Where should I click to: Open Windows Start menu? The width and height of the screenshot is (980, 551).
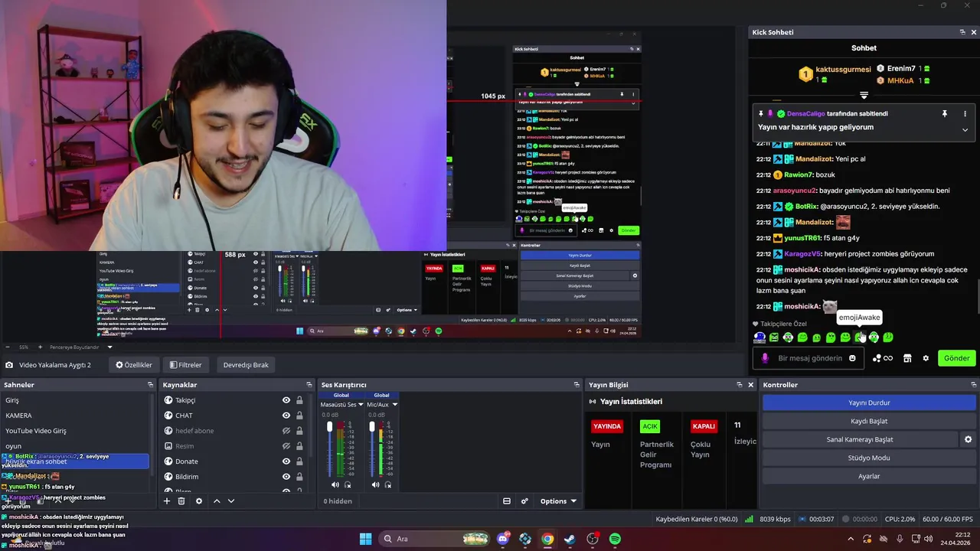pos(365,539)
